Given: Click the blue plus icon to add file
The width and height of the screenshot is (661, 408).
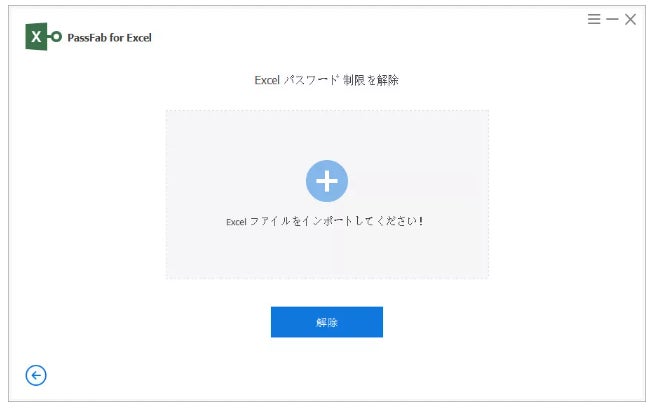Looking at the screenshot, I should tap(327, 181).
